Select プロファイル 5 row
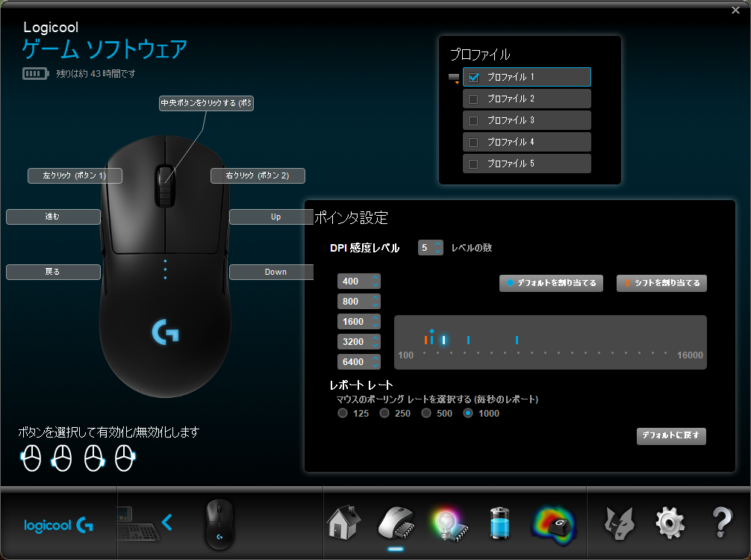751x560 pixels. coord(527,164)
